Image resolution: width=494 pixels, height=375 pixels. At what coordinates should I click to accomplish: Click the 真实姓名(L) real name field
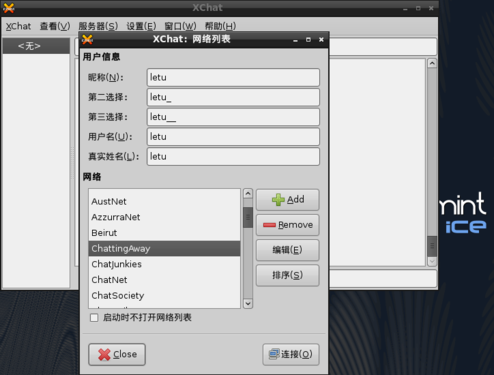[233, 156]
